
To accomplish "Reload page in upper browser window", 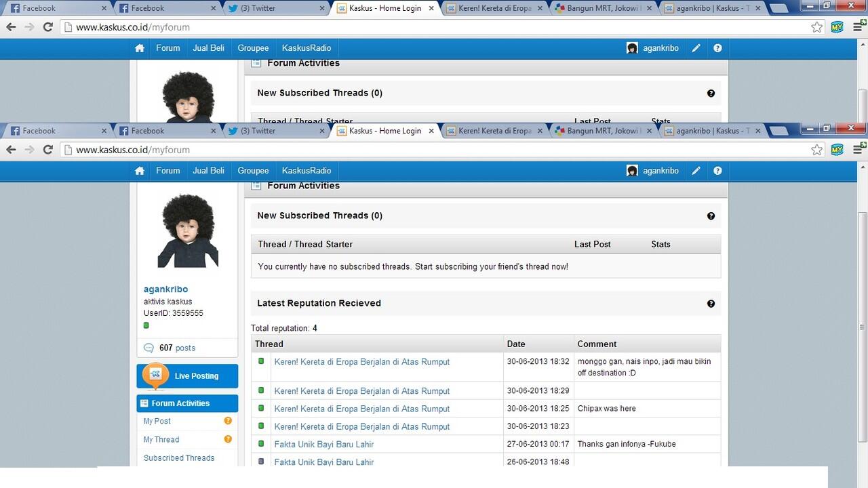I will pyautogui.click(x=47, y=27).
